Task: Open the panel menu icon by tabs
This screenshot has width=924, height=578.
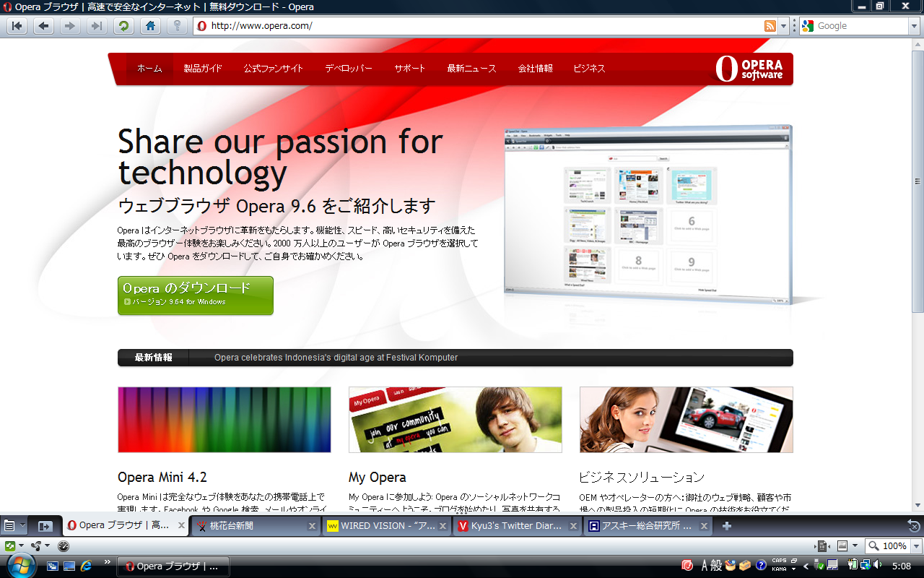Action: point(9,526)
